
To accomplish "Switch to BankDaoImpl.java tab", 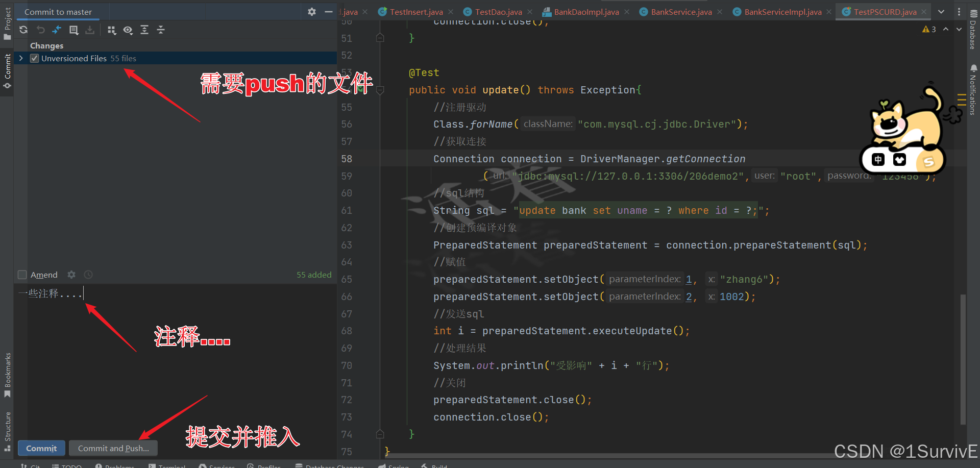I will click(586, 12).
